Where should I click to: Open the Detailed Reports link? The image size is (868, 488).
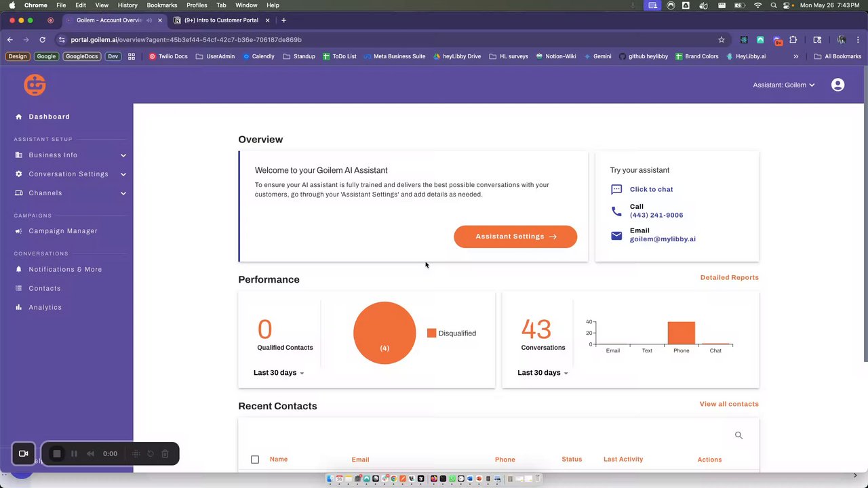pyautogui.click(x=730, y=277)
